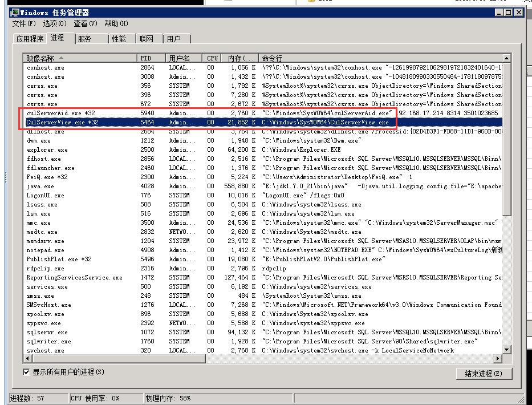Screen dimensions: 532x405
Task: Sort by the PID column header
Action: pyautogui.click(x=151, y=58)
